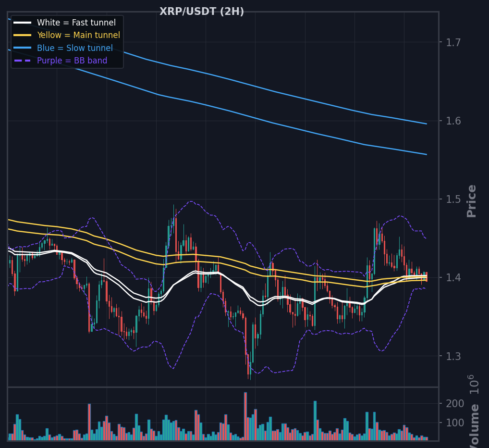This screenshot has height=448, width=489.
Task: Click the white Fast tunnel legend line
Action: click(x=23, y=23)
